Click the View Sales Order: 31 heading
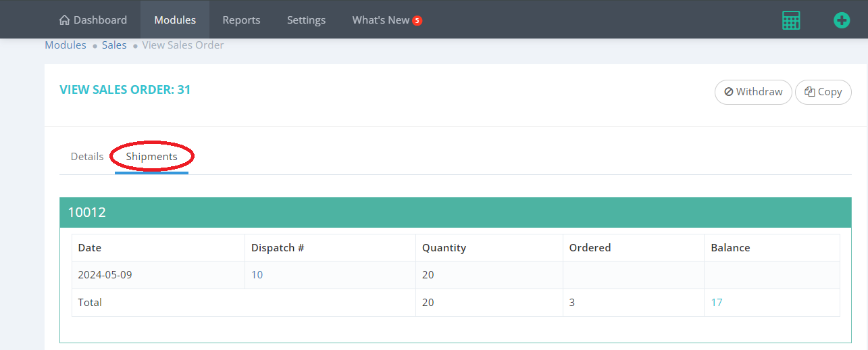 point(125,90)
